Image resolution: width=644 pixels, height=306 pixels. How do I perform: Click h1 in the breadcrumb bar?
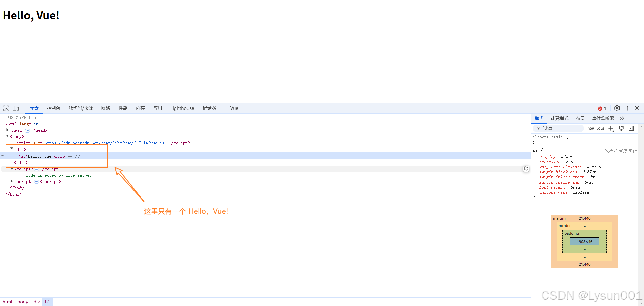[x=47, y=302]
